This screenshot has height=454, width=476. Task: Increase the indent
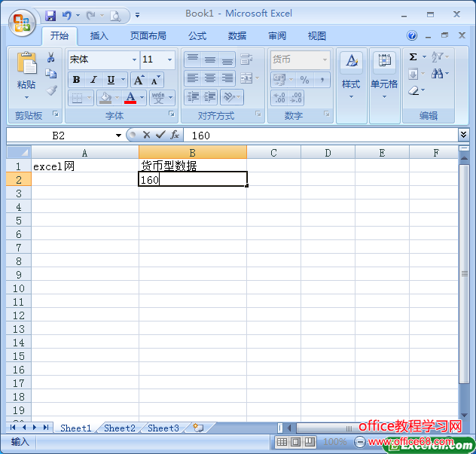[x=210, y=97]
